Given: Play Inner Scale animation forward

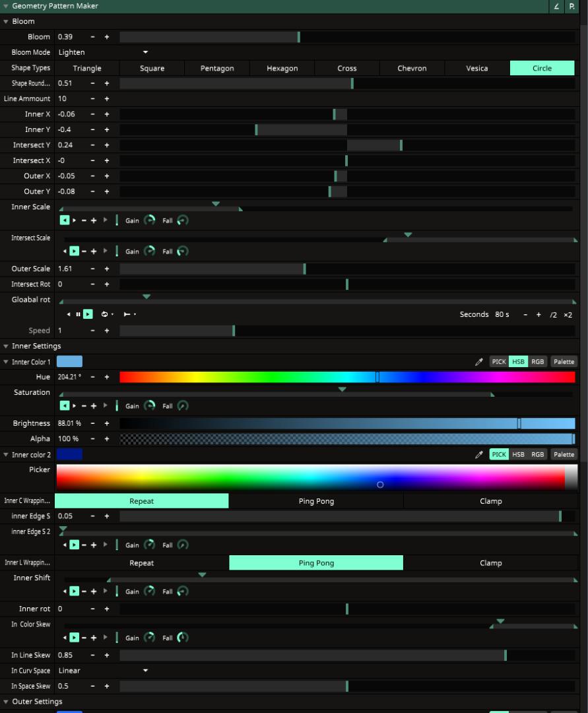Looking at the screenshot, I should 75,221.
